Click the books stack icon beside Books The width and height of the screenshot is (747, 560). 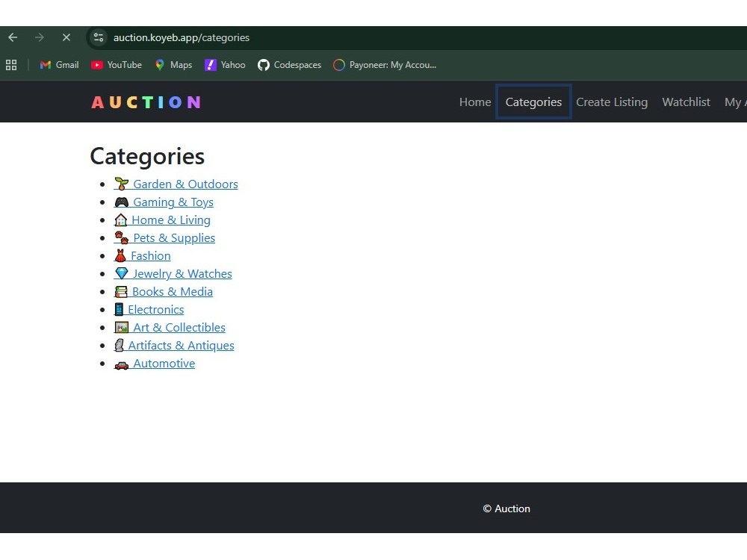(x=121, y=292)
